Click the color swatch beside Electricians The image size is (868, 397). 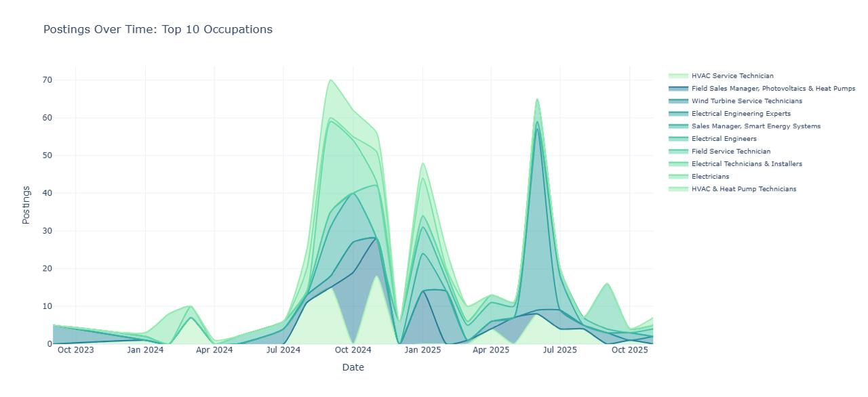[x=678, y=177]
